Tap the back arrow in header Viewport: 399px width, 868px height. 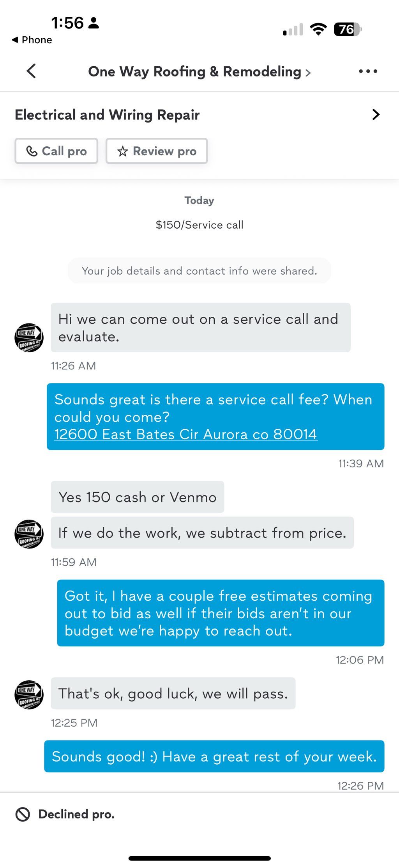pyautogui.click(x=31, y=71)
